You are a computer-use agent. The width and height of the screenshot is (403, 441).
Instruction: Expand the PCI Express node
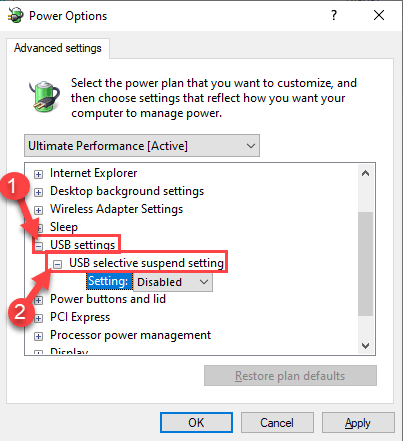click(x=39, y=318)
